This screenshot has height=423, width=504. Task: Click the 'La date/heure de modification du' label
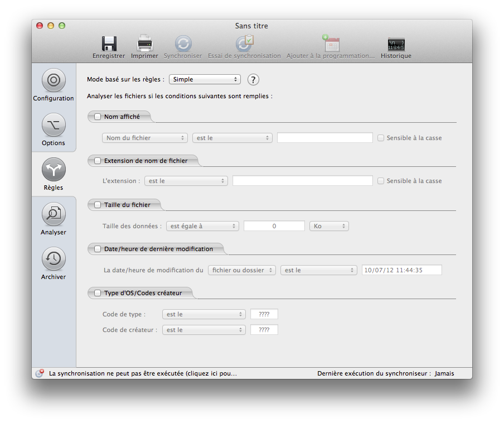pos(153,270)
